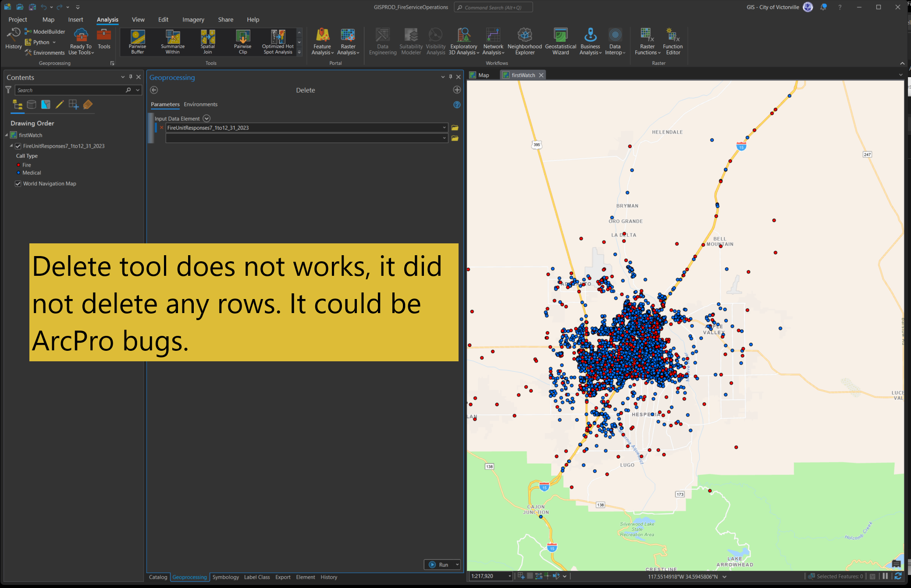Switch to the Insert ribbon tab

(75, 20)
